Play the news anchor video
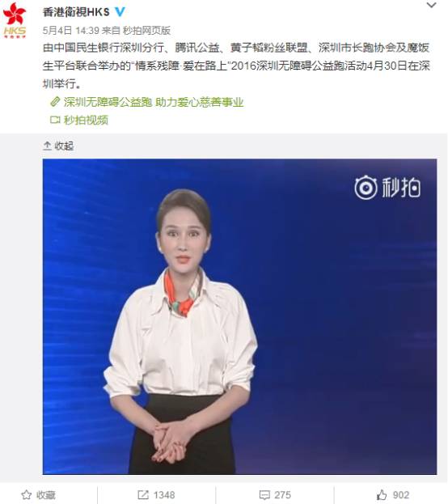448x504 pixels. tap(239, 316)
